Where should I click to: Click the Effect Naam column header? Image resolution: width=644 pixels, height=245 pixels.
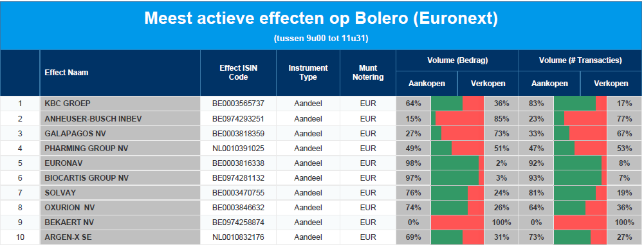66,73
